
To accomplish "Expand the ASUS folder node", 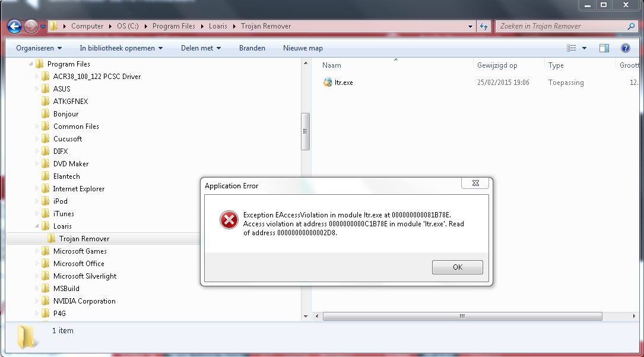I will coord(37,89).
